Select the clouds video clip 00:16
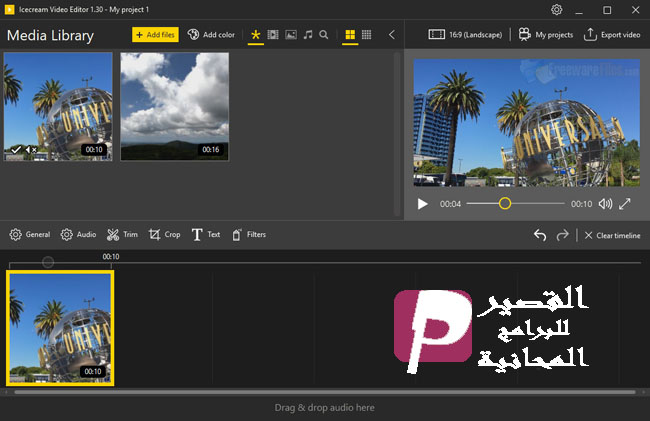650x421 pixels. 175,106
